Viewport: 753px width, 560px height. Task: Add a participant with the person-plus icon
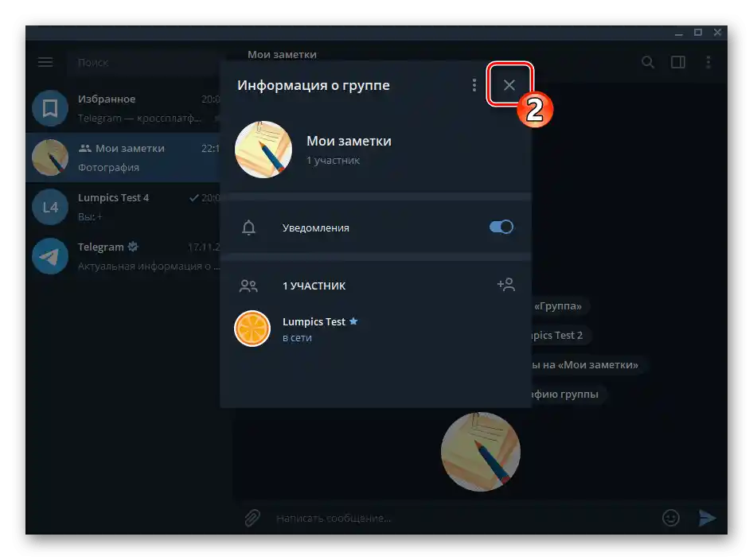[x=506, y=284]
